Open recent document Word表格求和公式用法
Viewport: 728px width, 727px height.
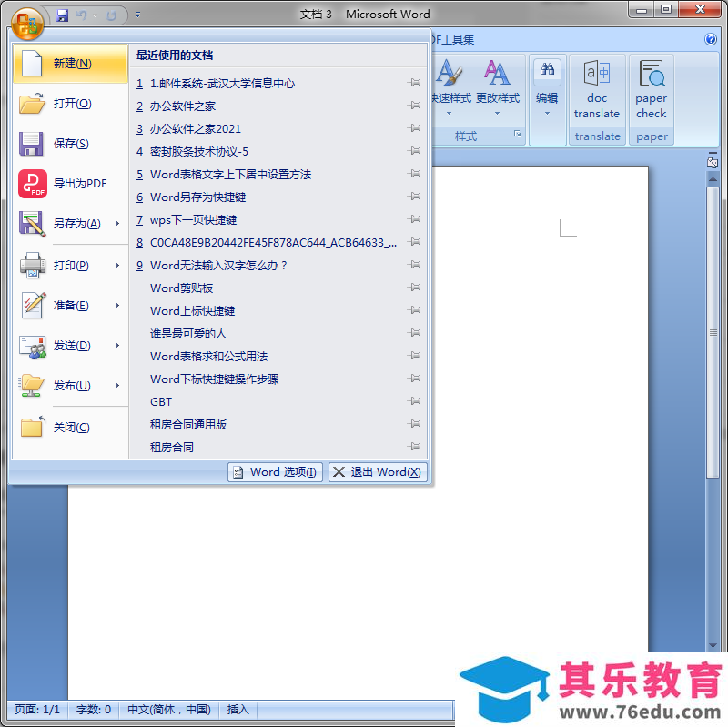click(x=208, y=357)
